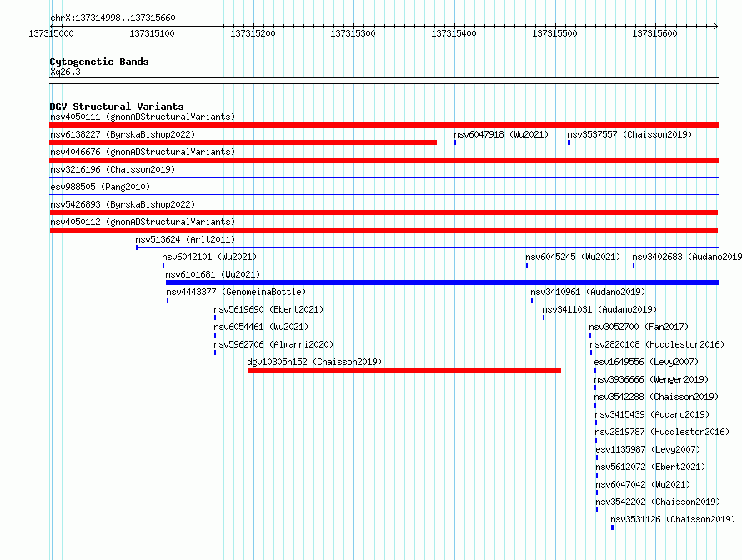Click thin blue line of nsv513624
Viewport: 742px width, 560px height.
(x=428, y=247)
